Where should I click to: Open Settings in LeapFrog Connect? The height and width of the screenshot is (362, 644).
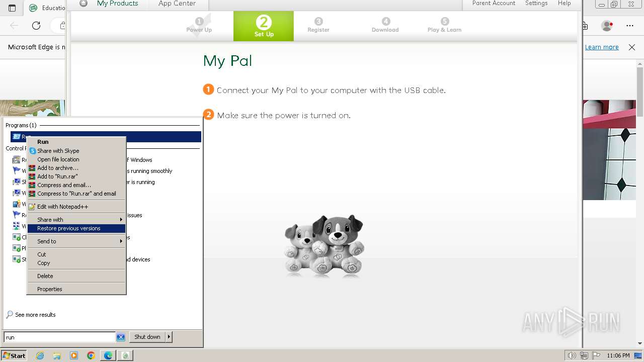[536, 3]
